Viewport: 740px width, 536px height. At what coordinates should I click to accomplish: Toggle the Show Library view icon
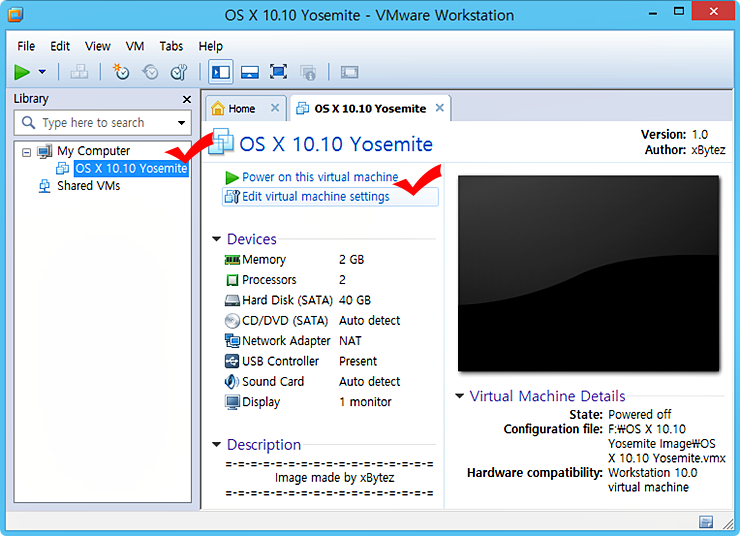pos(220,72)
